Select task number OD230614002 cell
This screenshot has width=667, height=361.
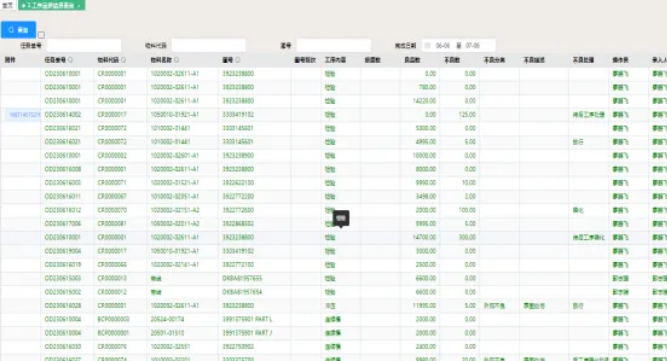click(63, 115)
